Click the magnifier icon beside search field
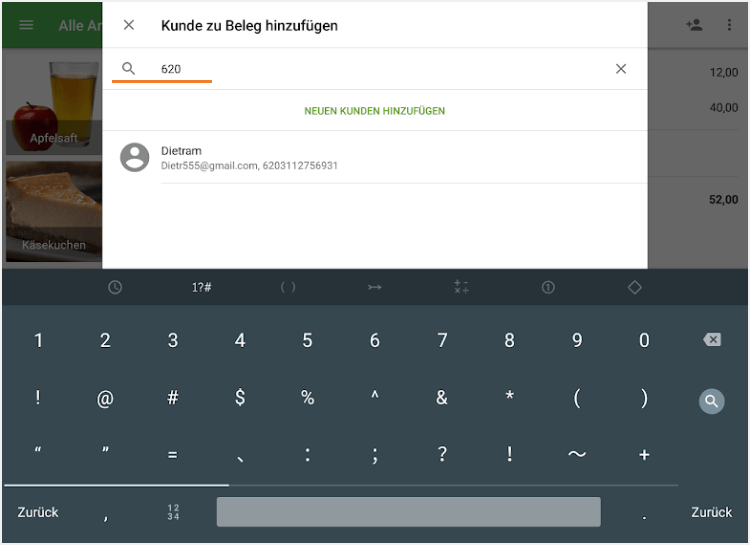This screenshot has height=545, width=750. click(x=129, y=69)
